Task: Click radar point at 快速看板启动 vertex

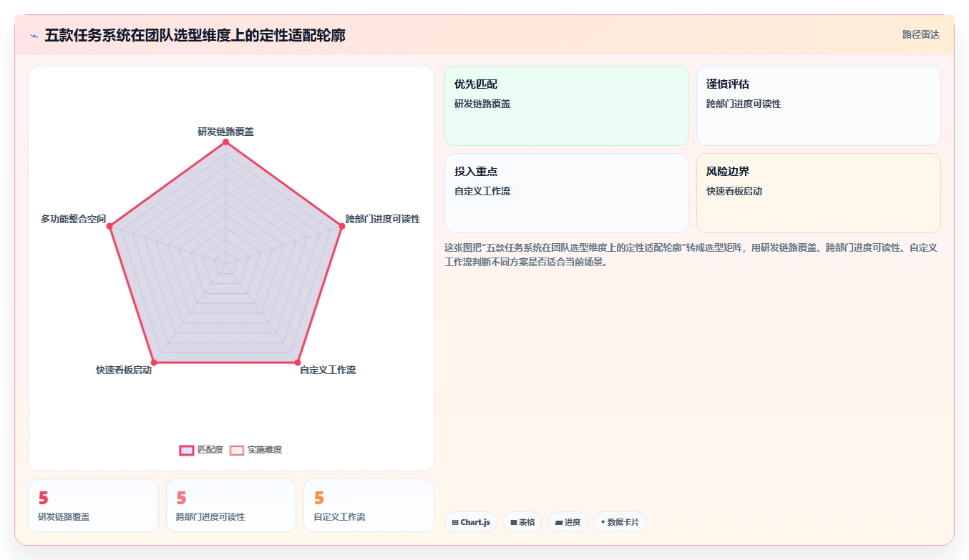Action: click(153, 363)
